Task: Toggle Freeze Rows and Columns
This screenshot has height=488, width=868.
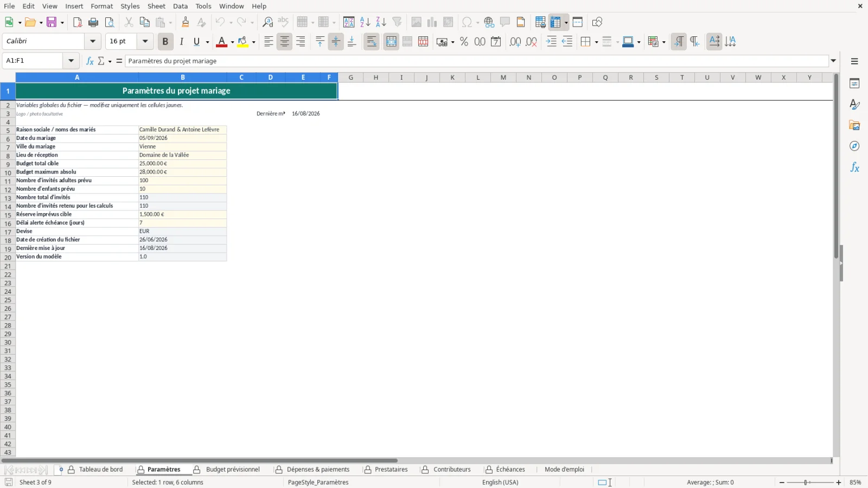Action: [556, 22]
